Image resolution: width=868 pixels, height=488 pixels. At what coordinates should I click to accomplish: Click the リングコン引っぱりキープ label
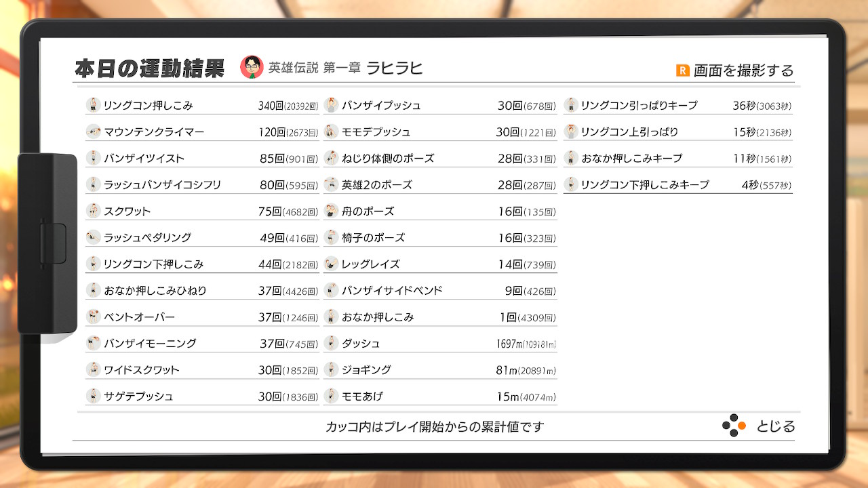coord(639,106)
